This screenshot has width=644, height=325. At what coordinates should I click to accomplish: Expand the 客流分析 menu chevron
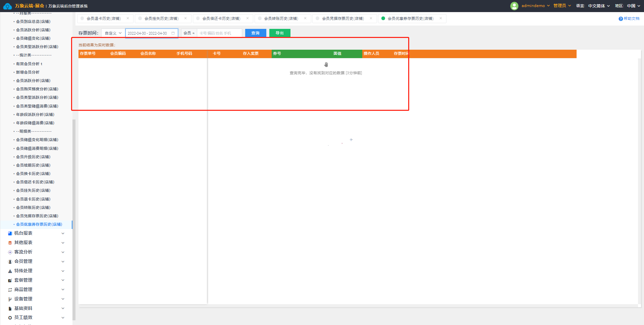pos(63,252)
